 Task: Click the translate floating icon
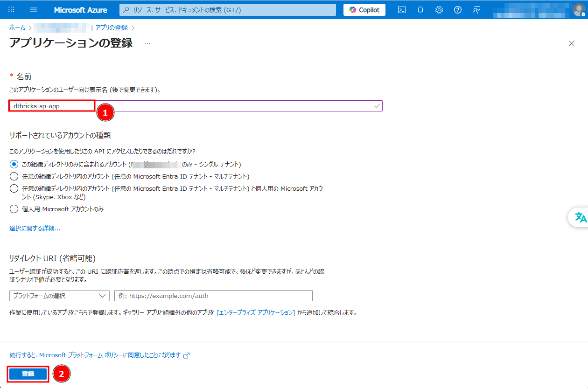click(x=580, y=217)
